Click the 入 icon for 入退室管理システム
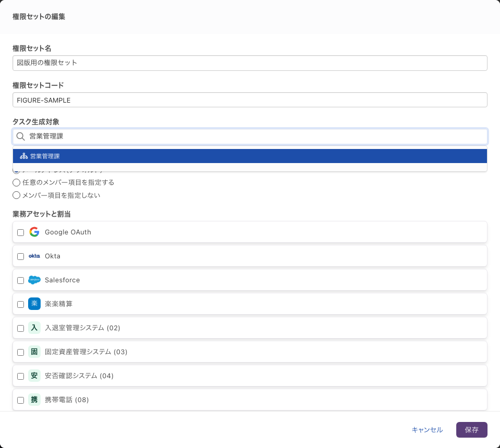 (34, 328)
